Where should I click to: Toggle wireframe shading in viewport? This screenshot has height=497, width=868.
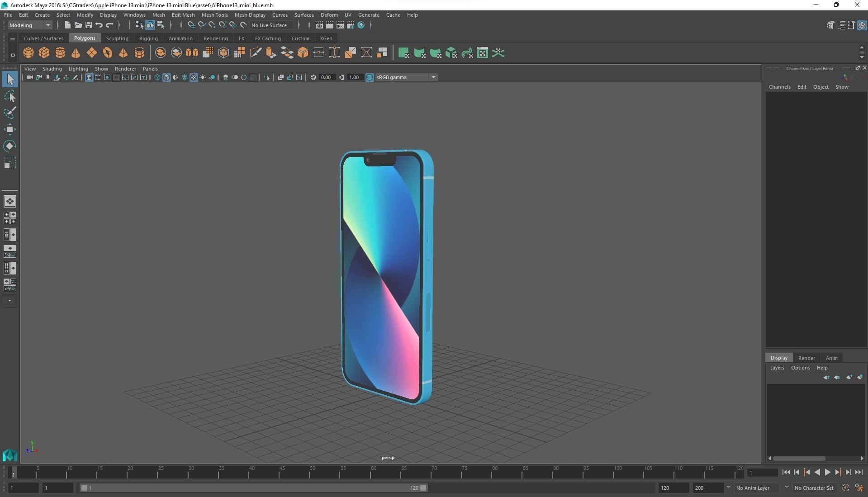point(157,78)
